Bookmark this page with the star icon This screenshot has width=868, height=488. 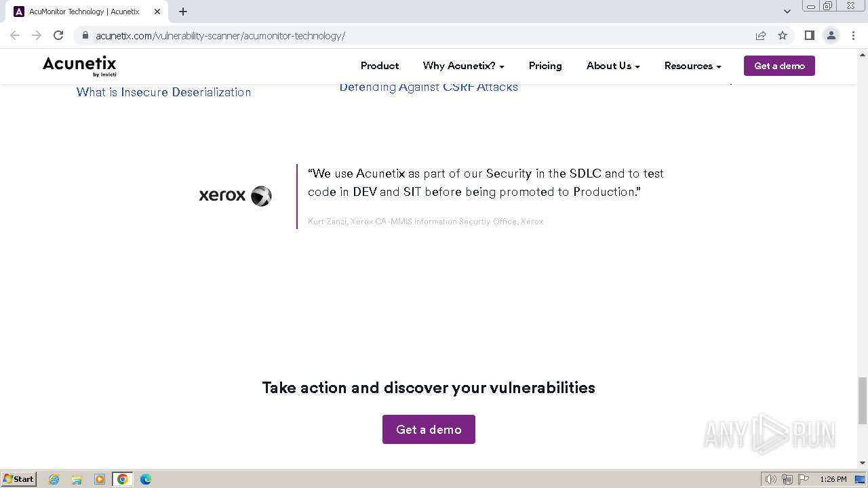(x=783, y=35)
